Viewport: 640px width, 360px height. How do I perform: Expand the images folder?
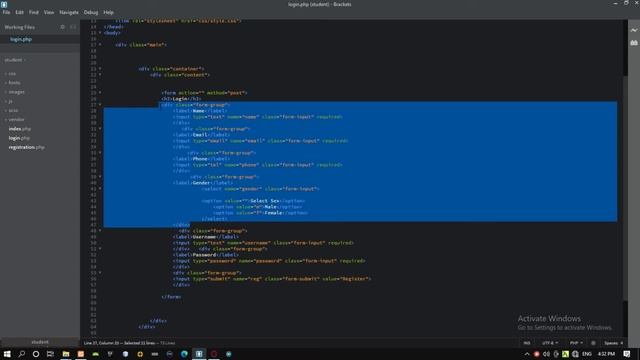click(15, 92)
